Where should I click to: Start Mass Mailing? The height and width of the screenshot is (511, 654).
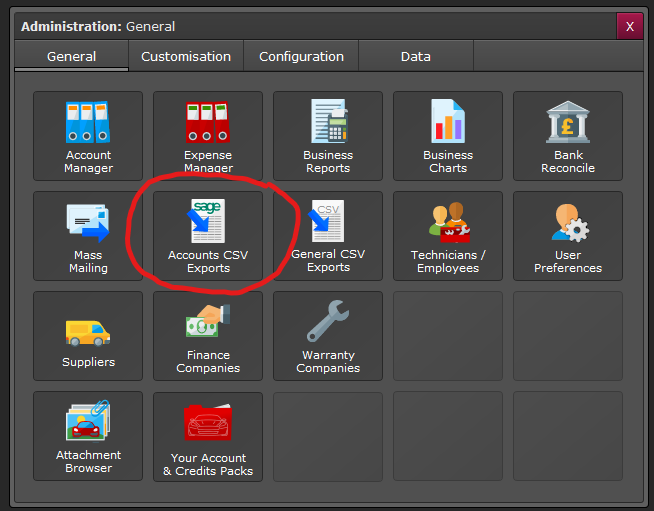[x=88, y=236]
